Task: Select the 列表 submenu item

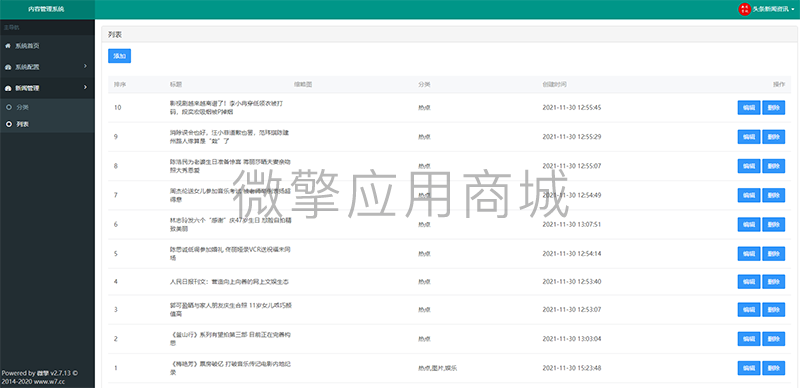Action: pyautogui.click(x=47, y=124)
